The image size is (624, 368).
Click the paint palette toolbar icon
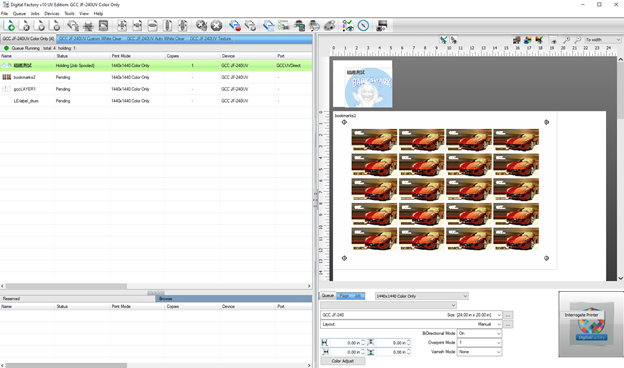(x=330, y=26)
